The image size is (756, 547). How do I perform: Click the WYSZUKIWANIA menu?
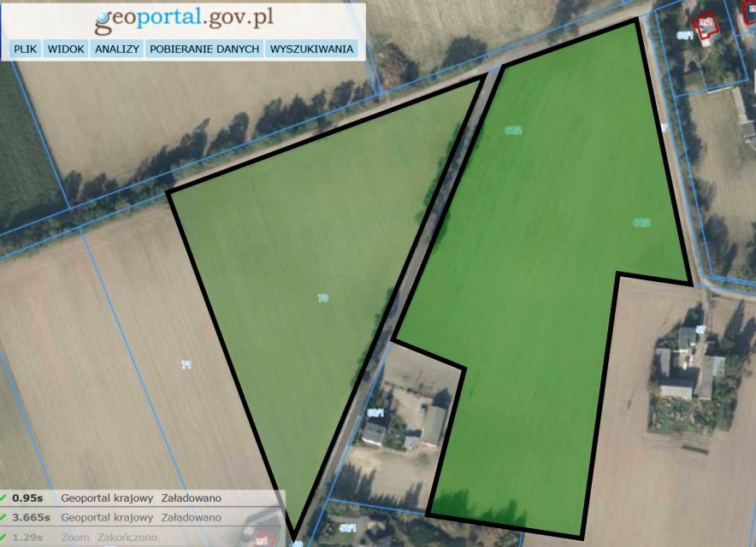(x=311, y=49)
